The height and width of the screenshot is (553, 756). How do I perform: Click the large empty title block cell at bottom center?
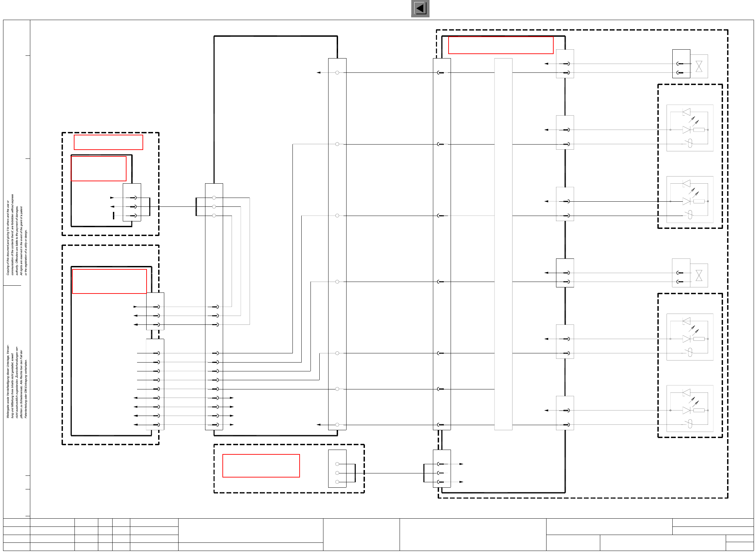click(x=473, y=534)
